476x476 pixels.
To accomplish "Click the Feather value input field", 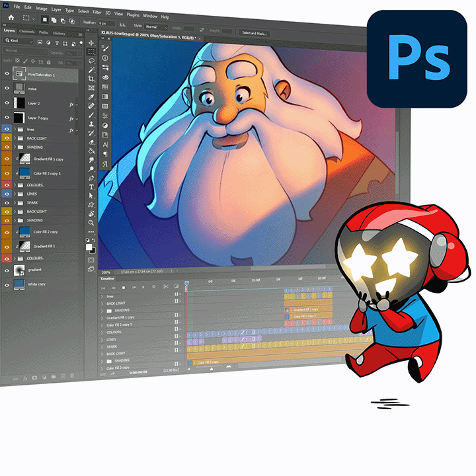I will (x=106, y=23).
